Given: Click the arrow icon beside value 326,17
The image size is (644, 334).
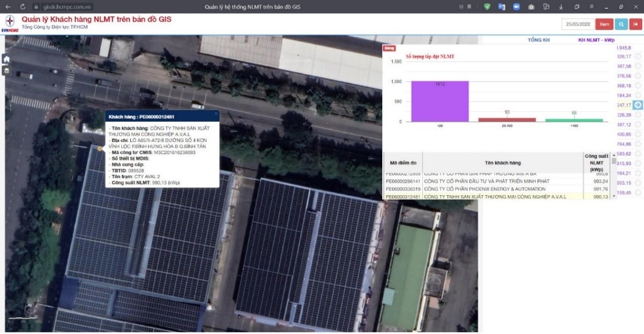Looking at the screenshot, I should tap(637, 56).
